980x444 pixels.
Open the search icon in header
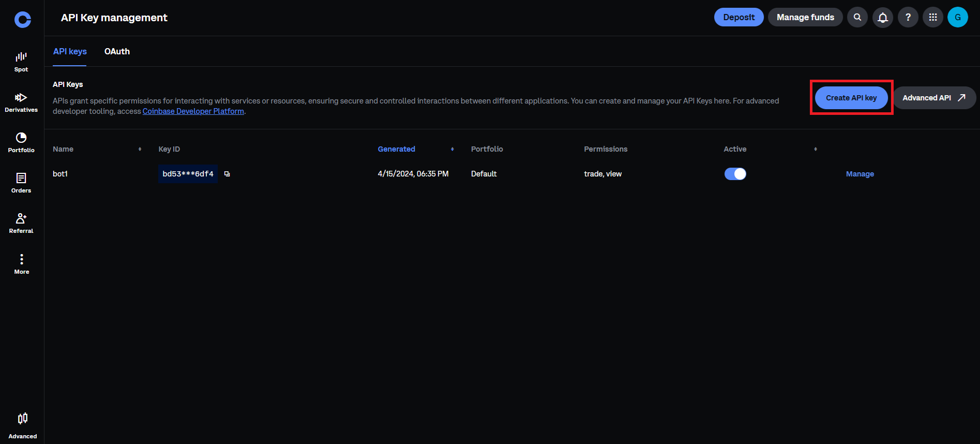(x=857, y=17)
